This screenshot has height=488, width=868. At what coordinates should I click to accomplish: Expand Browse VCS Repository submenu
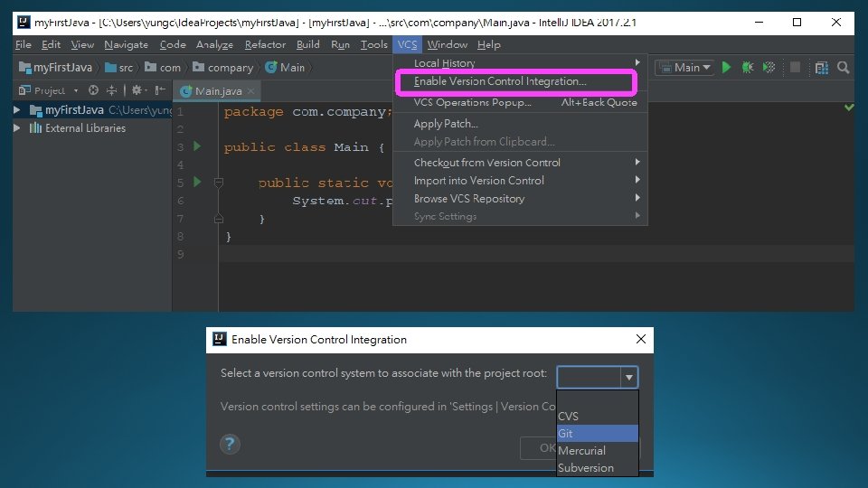pyautogui.click(x=521, y=198)
